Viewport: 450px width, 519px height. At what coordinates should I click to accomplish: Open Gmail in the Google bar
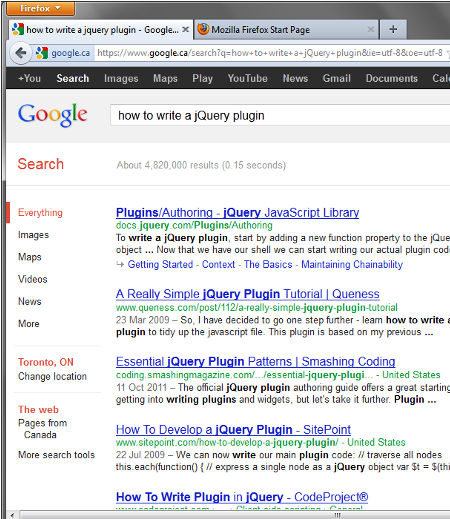337,78
